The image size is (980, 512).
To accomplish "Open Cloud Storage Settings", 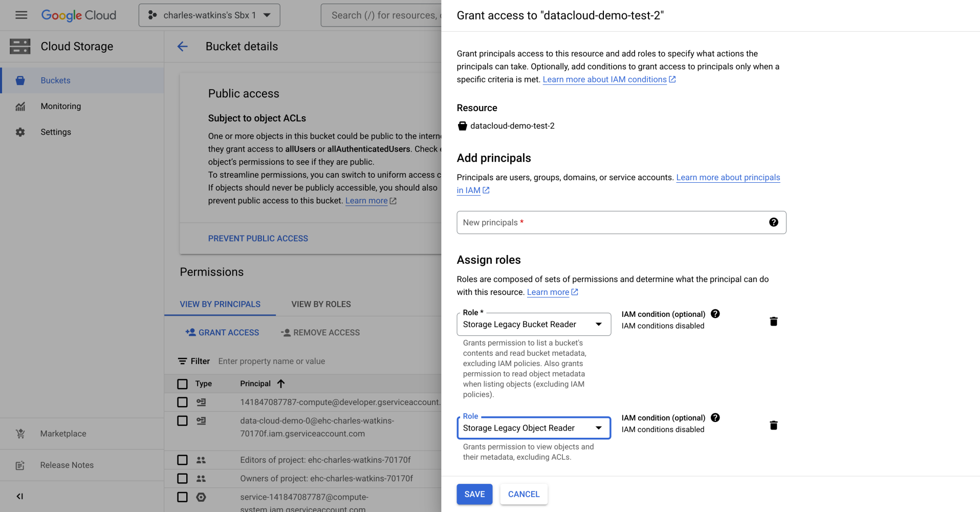I will click(56, 132).
